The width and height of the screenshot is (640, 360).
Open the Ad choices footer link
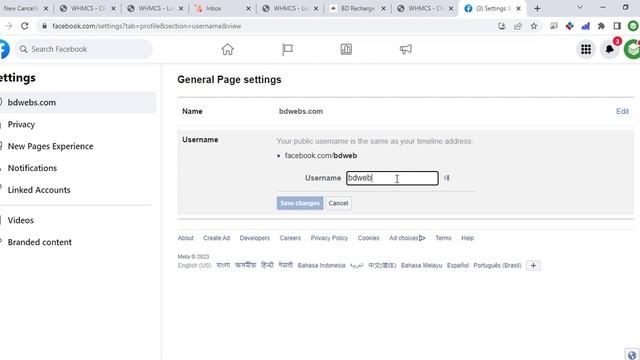pos(407,238)
